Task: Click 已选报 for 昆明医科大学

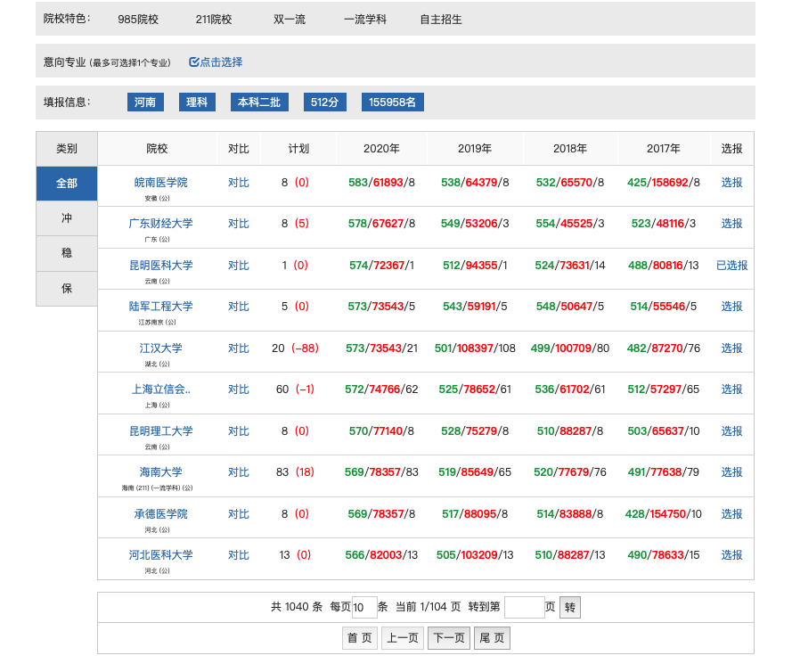Action: coord(731,265)
